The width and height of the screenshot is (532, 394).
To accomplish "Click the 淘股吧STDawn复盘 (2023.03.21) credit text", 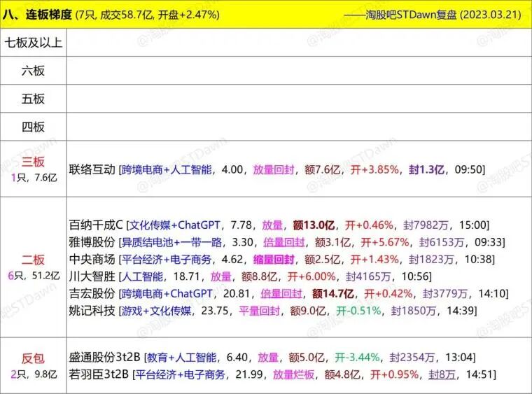I will tap(443, 15).
